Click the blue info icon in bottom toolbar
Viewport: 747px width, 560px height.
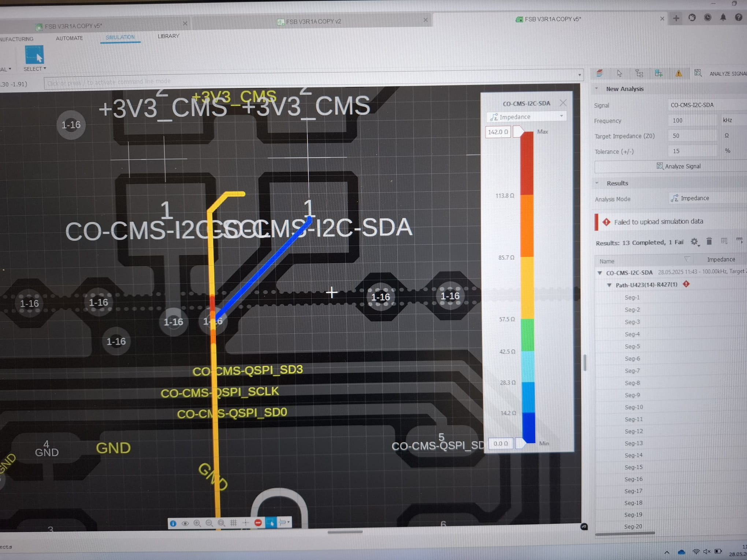point(173,523)
